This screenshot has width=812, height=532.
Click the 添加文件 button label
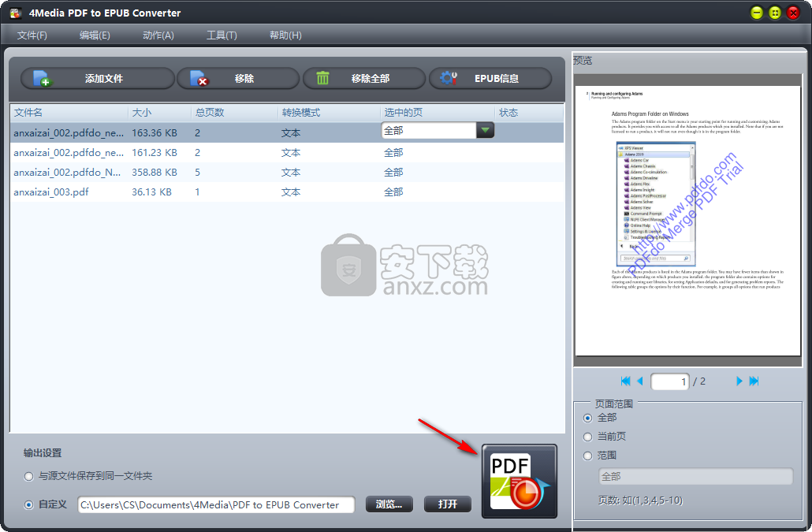click(104, 79)
